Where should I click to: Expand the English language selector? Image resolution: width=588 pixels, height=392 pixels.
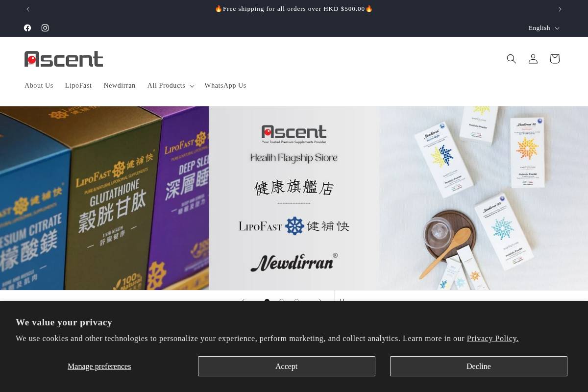[544, 28]
